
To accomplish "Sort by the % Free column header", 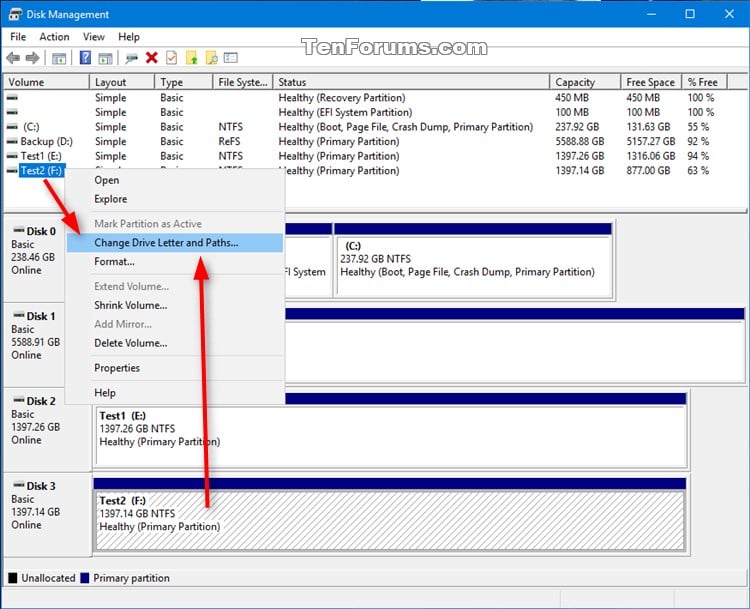I will (x=705, y=82).
